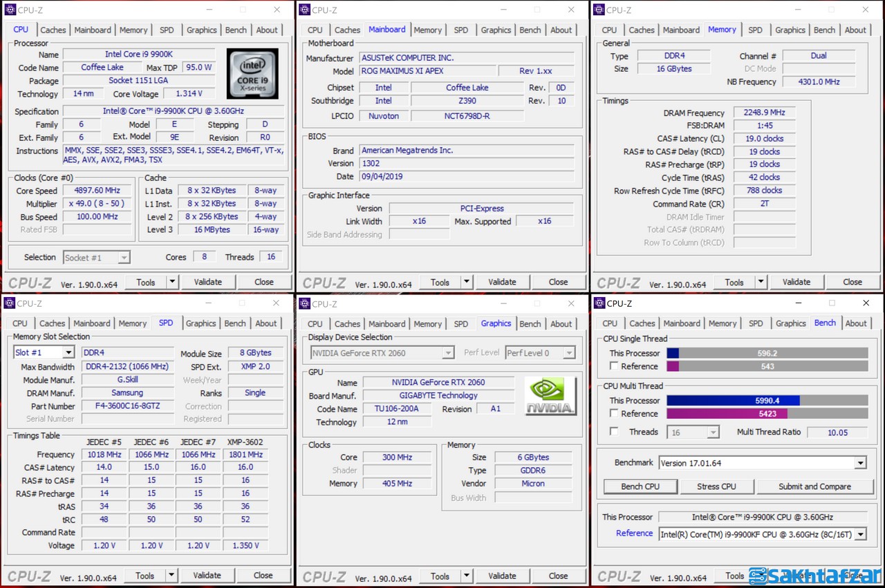Expand Tools dropdown arrow in CPU window
This screenshot has width=885, height=588.
172,282
